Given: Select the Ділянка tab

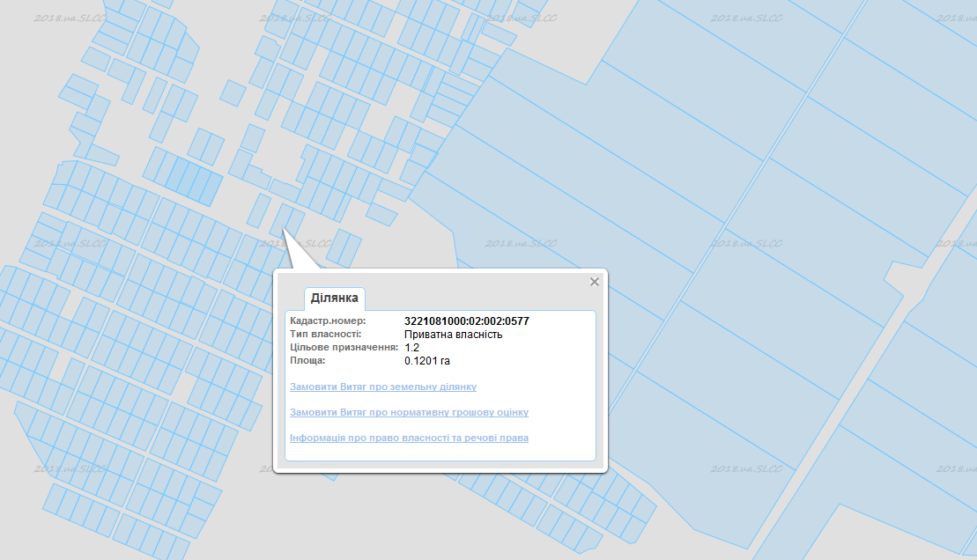Looking at the screenshot, I should tap(334, 298).
